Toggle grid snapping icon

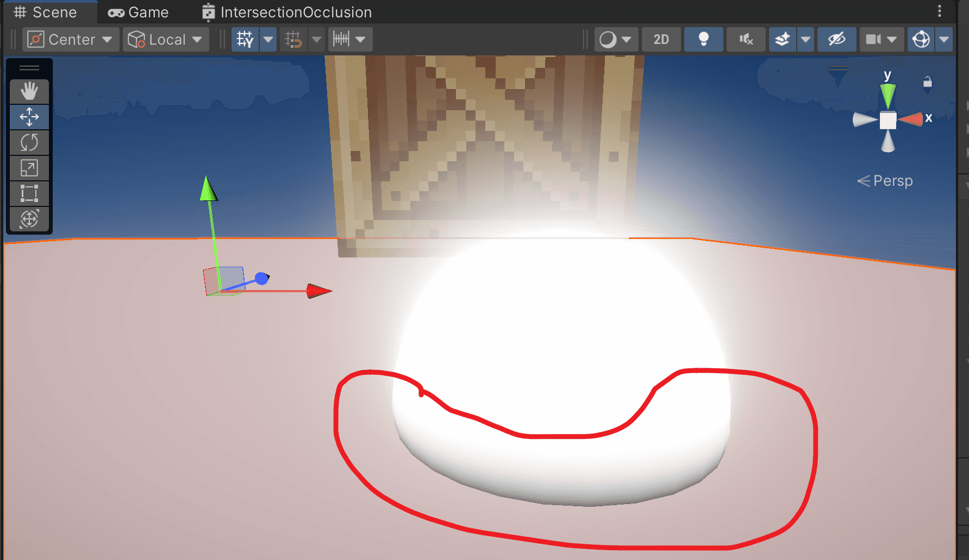[293, 40]
